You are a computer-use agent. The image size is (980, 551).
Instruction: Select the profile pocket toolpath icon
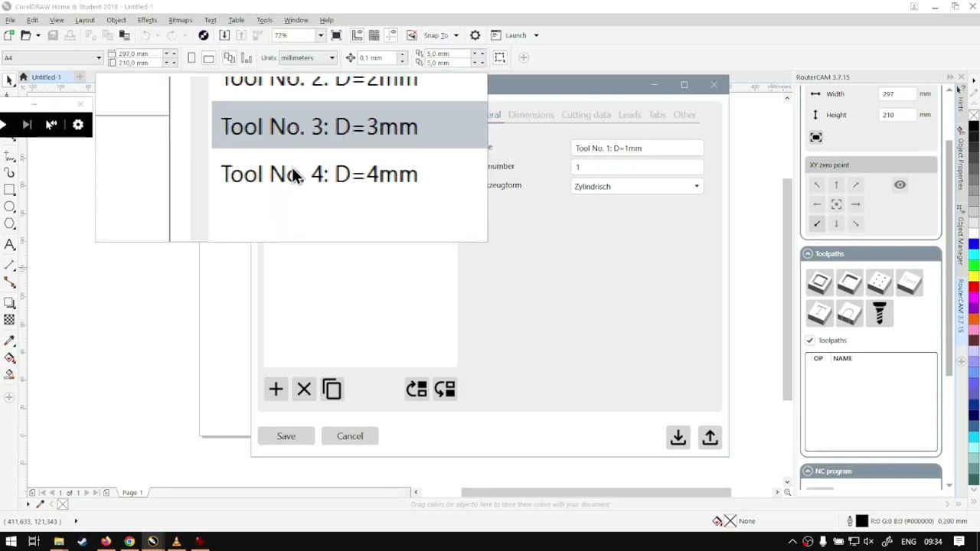819,283
